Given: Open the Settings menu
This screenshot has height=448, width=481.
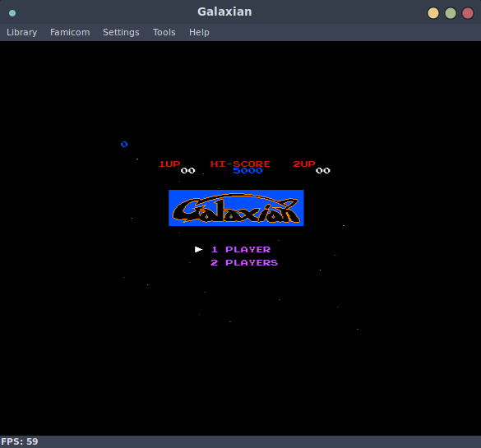Looking at the screenshot, I should pyautogui.click(x=121, y=32).
